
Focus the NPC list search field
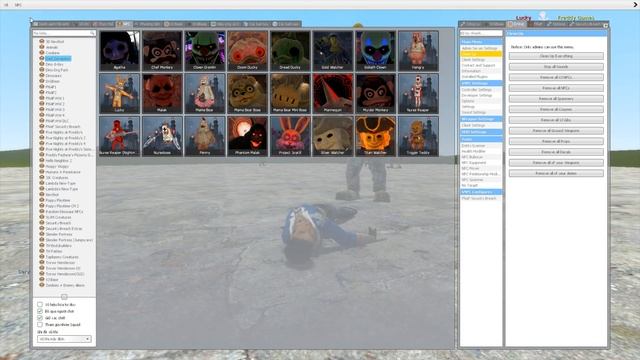64,33
